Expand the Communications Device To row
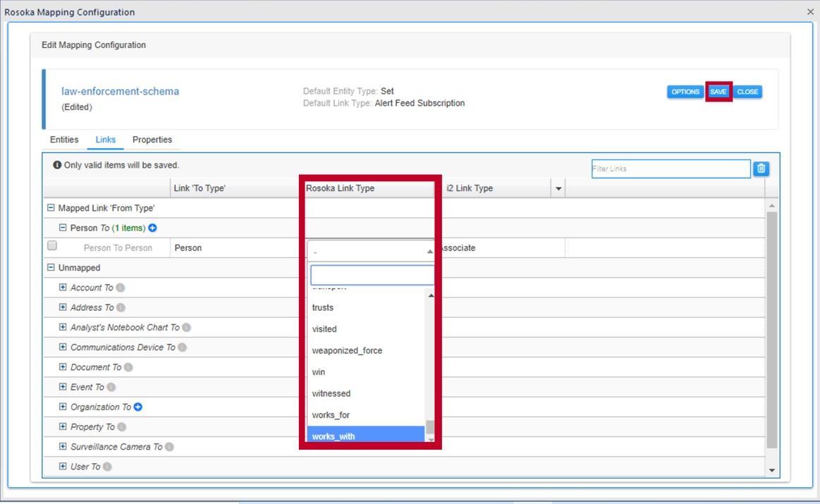Viewport: 820px width, 504px height. [62, 347]
